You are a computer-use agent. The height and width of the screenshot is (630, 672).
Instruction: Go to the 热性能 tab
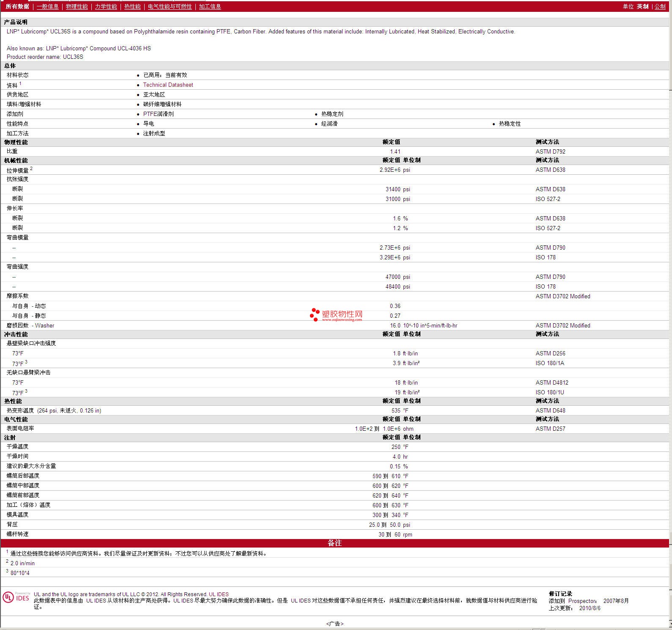point(132,6)
